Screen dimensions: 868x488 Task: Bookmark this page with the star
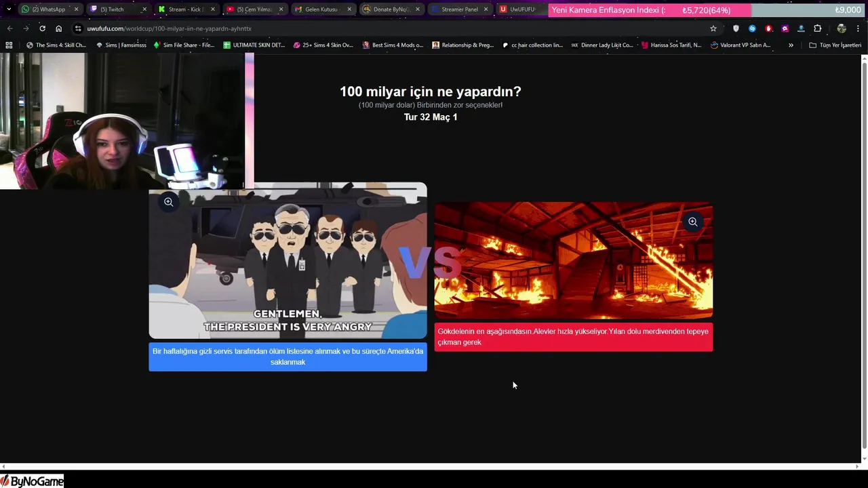click(713, 28)
